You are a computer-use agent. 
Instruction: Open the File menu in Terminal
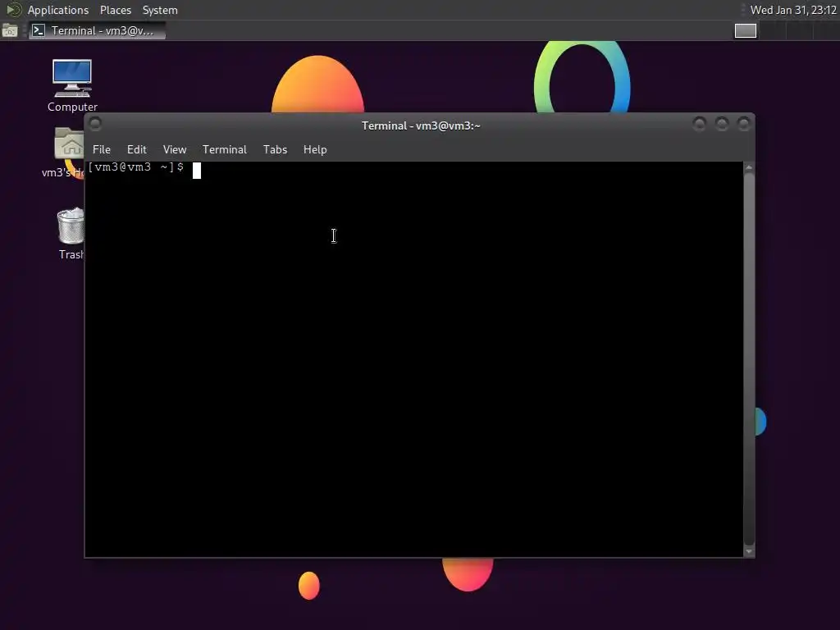tap(101, 149)
